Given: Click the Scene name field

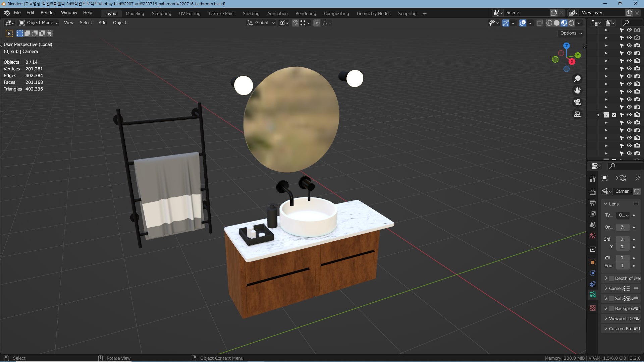Looking at the screenshot, I should [527, 12].
